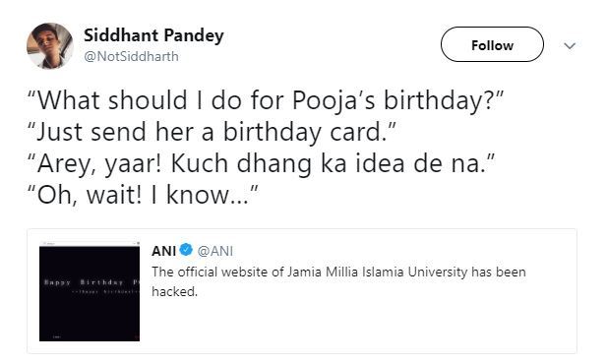This screenshot has height=364, width=607.
Task: Open quoted tweet text about Jamia Millia Islamia
Action: (338, 281)
